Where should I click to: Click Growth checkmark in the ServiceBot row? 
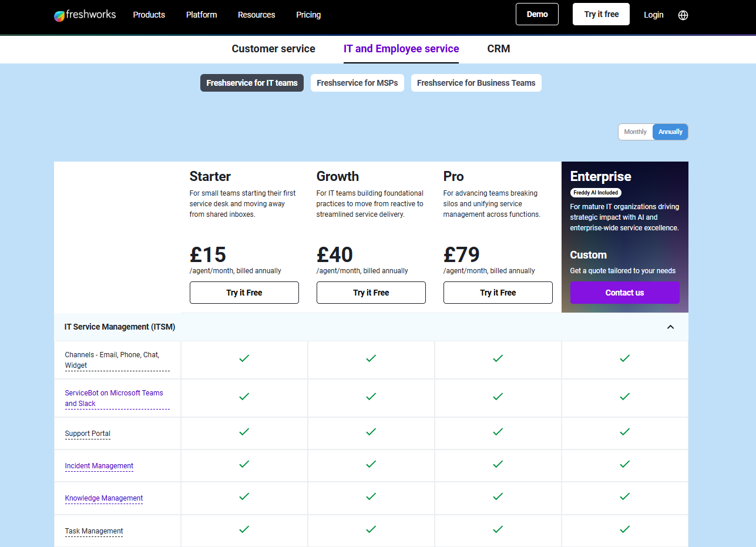click(x=371, y=397)
